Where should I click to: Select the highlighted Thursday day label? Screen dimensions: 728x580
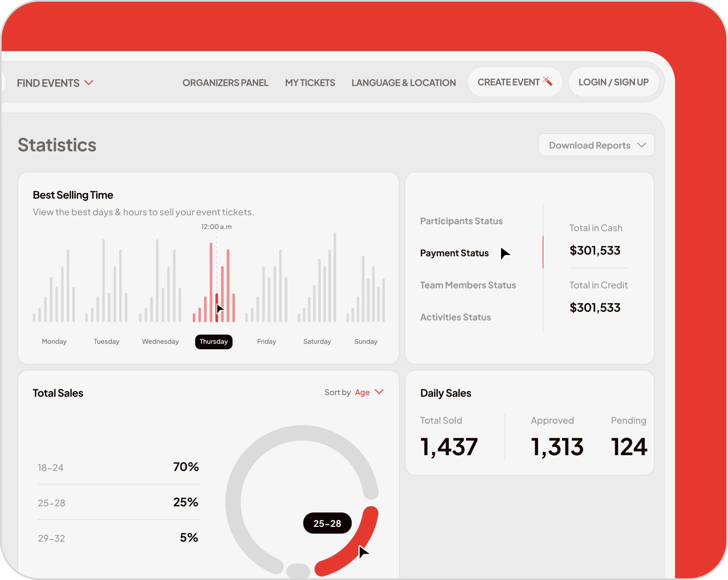[x=213, y=341]
